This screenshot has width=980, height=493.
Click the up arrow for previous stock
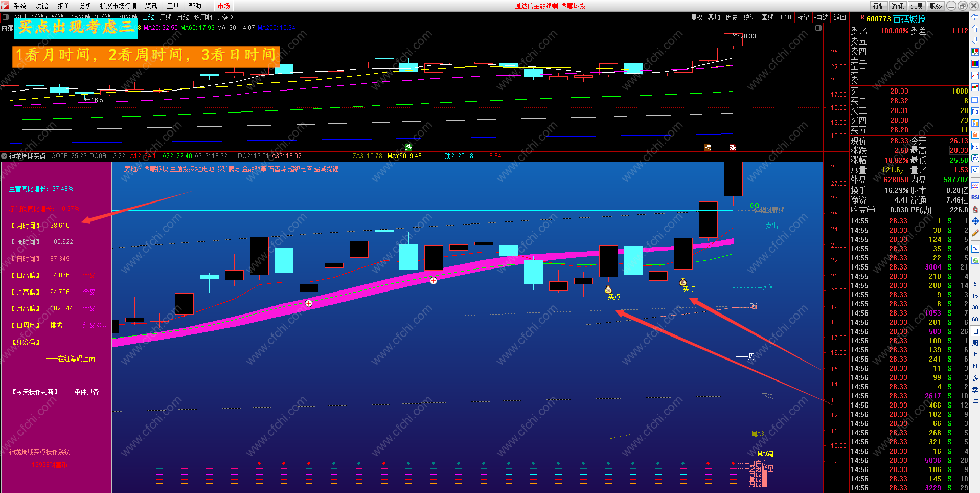pos(975,29)
